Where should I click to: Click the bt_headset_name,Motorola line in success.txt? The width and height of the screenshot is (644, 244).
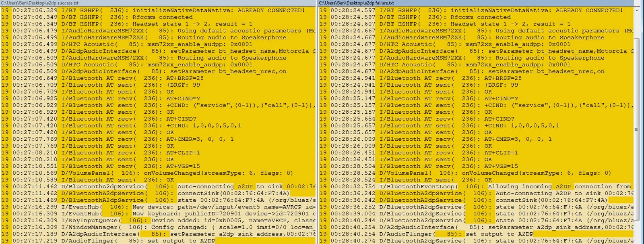tap(158, 51)
